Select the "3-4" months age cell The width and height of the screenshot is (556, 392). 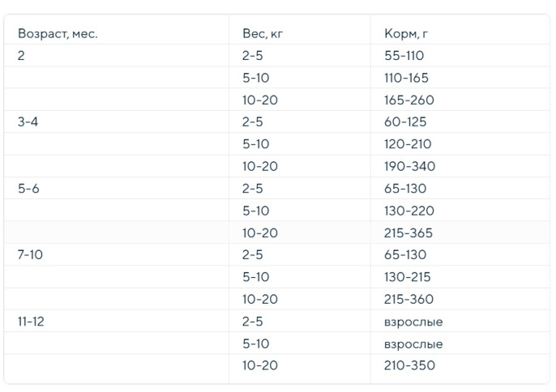click(x=27, y=122)
